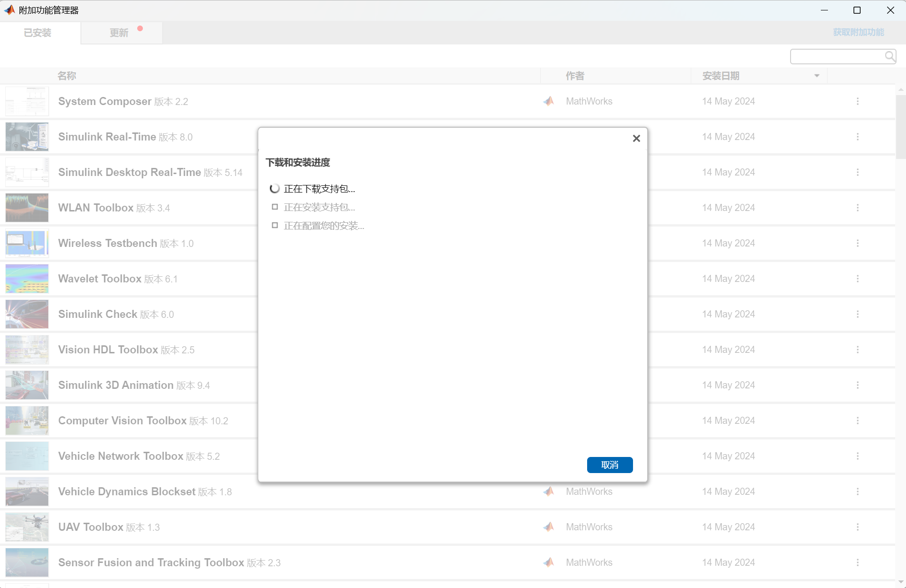Click Simulink Real-Time thumbnail

click(27, 137)
